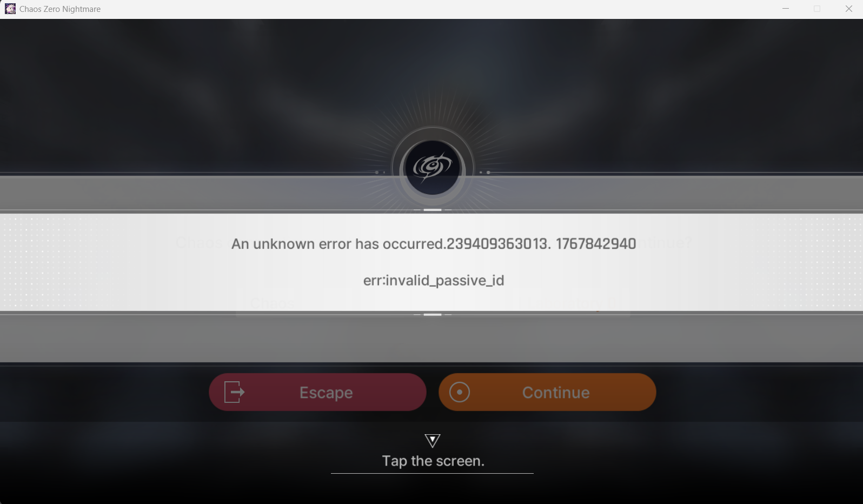Click the unknown error message text
The image size is (863, 504).
(434, 244)
